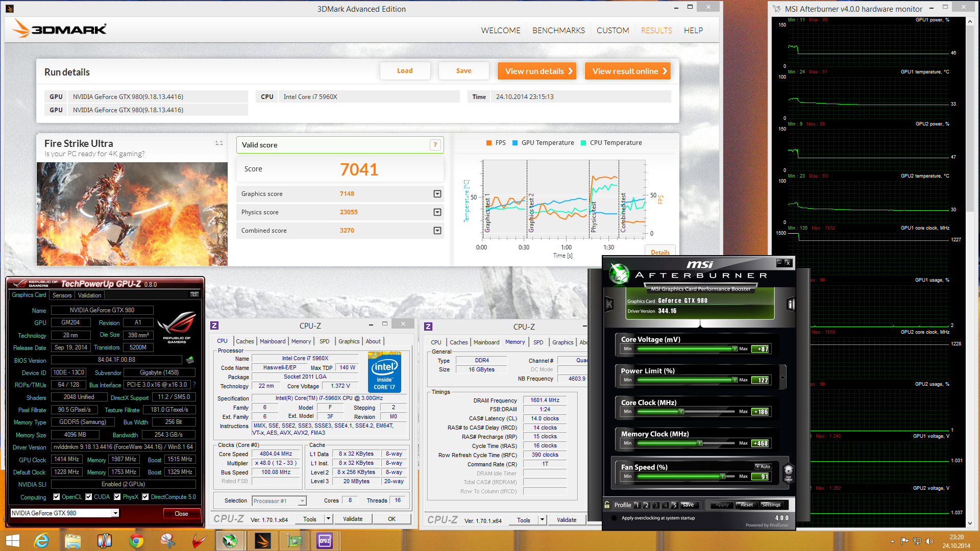Click the Validate button in CPU-Z CPU window
This screenshot has height=551, width=980.
coord(353,519)
